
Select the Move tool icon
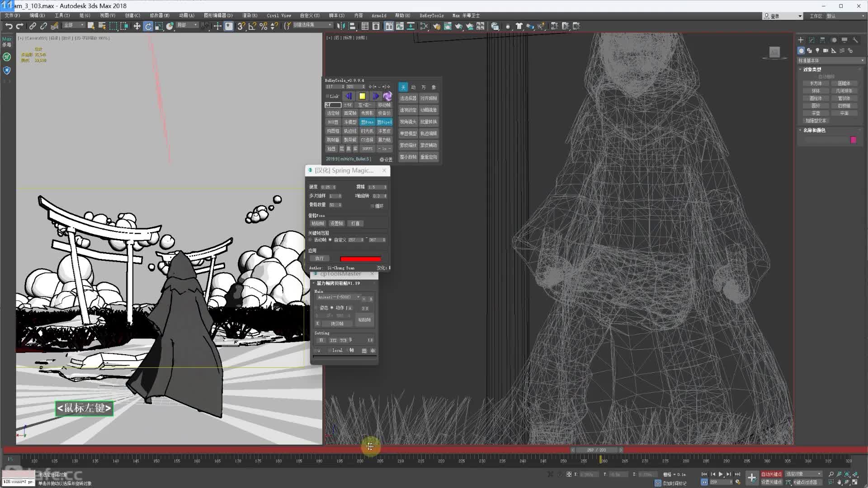click(x=137, y=26)
